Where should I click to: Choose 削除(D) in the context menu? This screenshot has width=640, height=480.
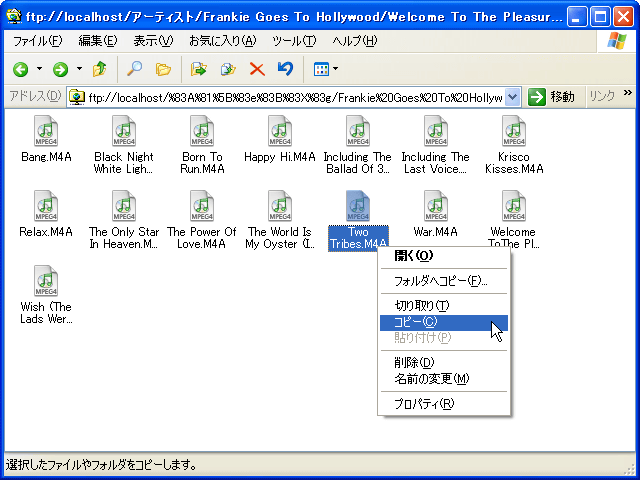(x=444, y=362)
